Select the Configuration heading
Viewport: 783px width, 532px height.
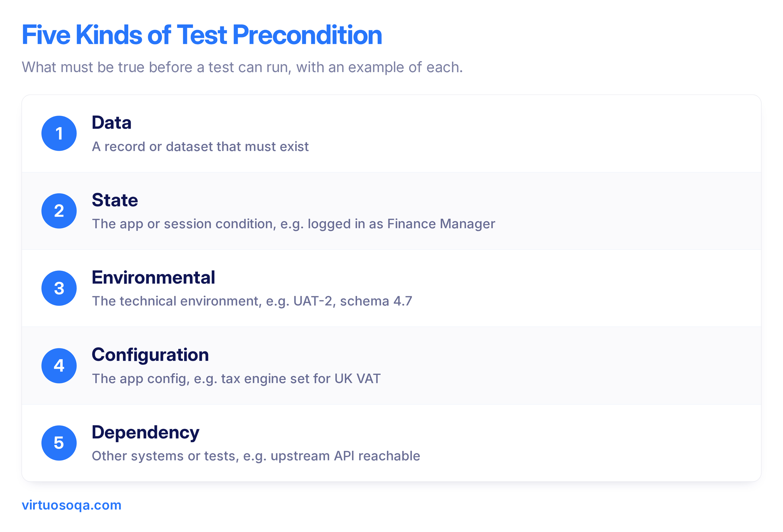point(150,355)
